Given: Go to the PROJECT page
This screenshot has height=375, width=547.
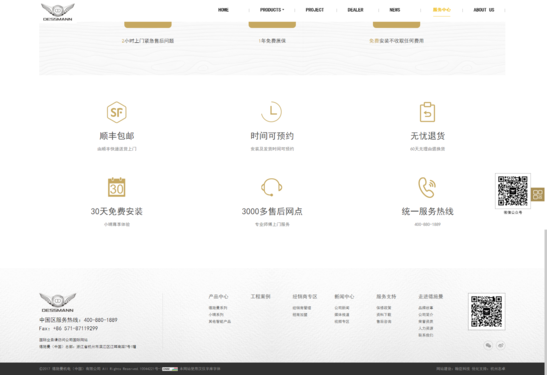Looking at the screenshot, I should pos(315,10).
